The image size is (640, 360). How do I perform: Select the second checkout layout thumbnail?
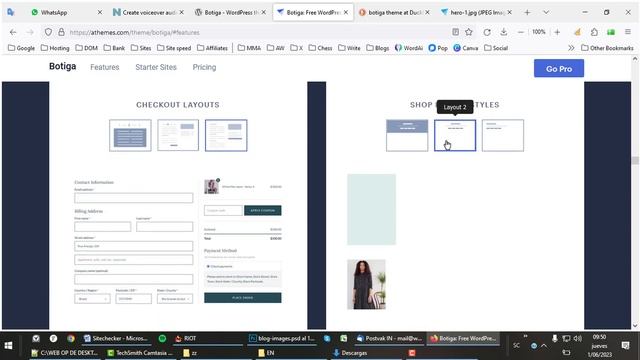(178, 136)
